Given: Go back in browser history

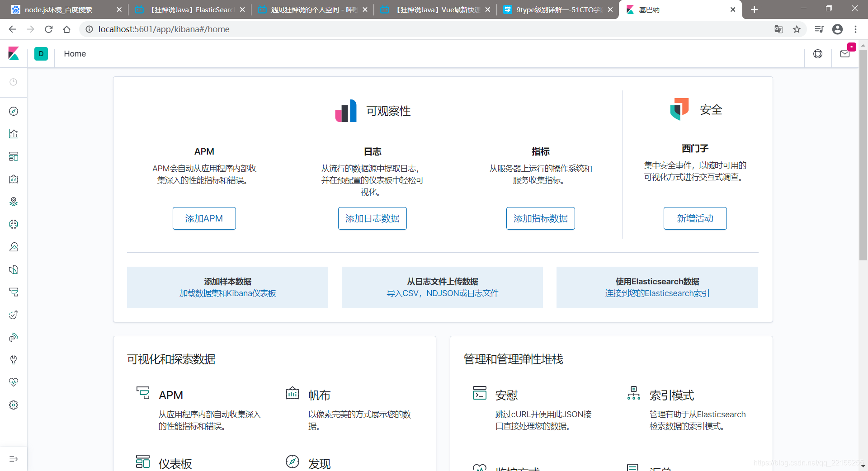Looking at the screenshot, I should click(x=12, y=29).
